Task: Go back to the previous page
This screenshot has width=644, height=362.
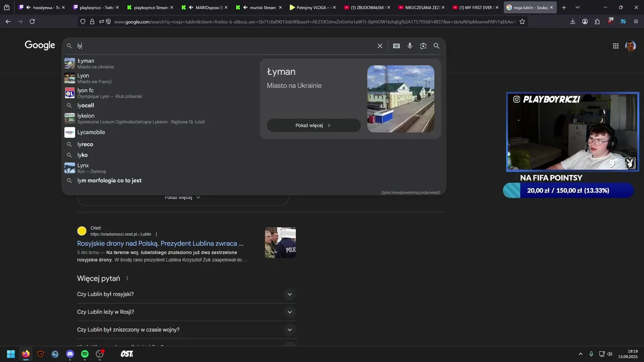Action: tap(8, 22)
